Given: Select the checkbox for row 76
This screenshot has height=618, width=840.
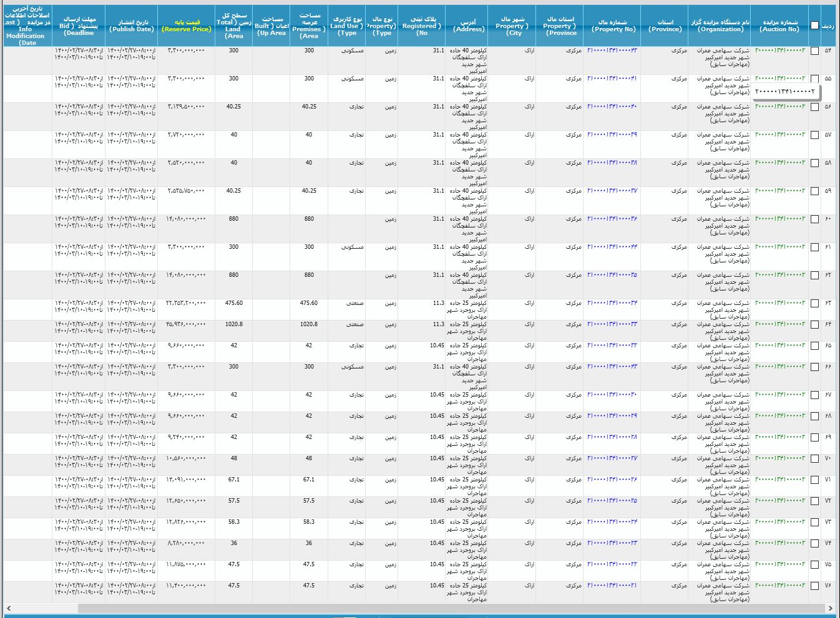Looking at the screenshot, I should tap(814, 586).
